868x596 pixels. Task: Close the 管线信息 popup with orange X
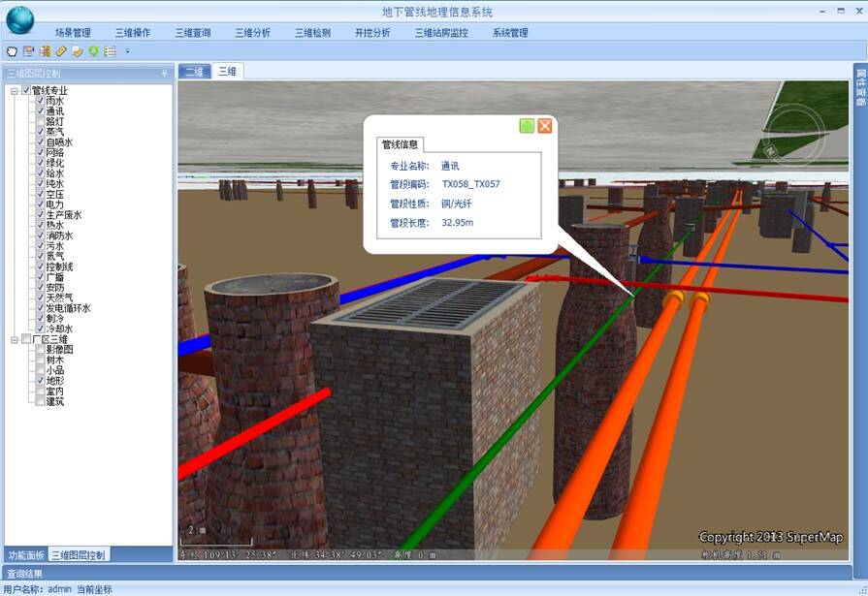[x=545, y=126]
